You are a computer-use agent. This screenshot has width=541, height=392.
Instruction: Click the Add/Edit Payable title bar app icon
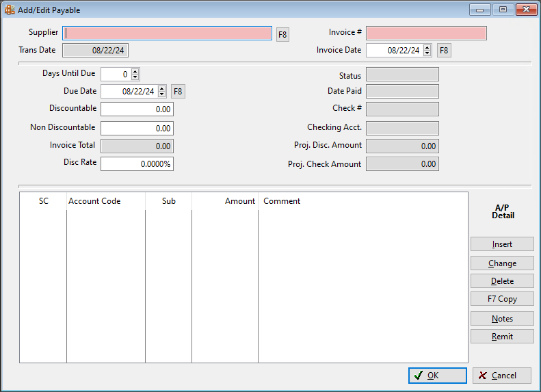coord(10,10)
